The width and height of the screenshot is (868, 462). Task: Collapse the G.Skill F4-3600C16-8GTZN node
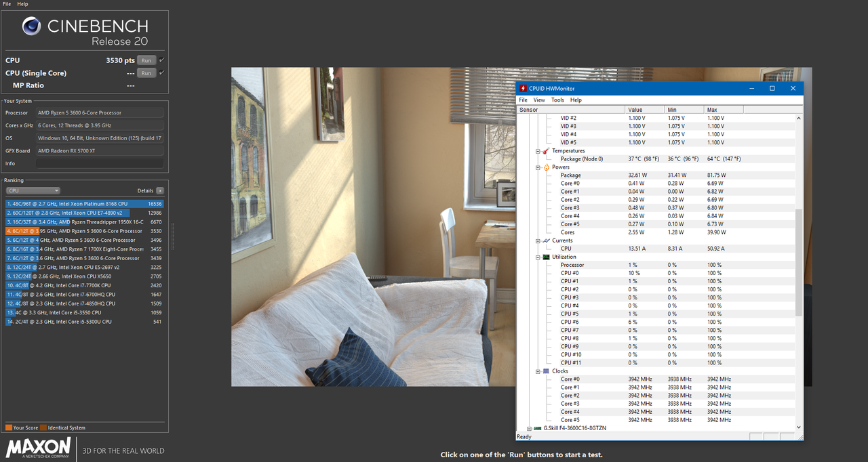pos(530,428)
